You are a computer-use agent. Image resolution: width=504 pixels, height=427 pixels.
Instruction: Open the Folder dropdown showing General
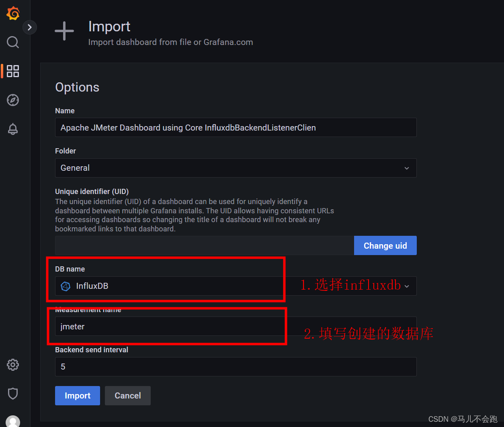click(236, 168)
